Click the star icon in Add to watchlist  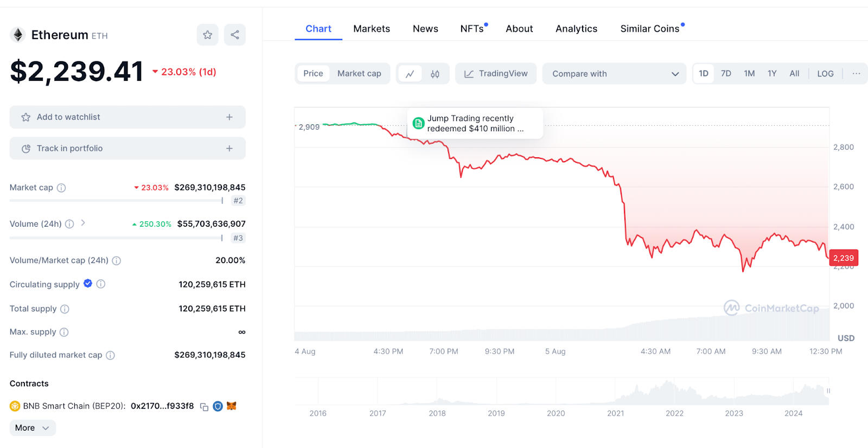tap(25, 117)
